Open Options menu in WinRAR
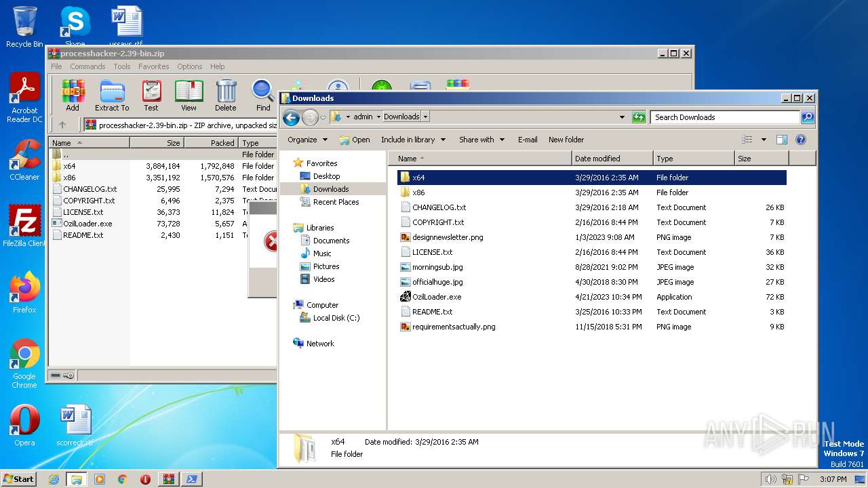This screenshot has width=868, height=488. (x=190, y=66)
